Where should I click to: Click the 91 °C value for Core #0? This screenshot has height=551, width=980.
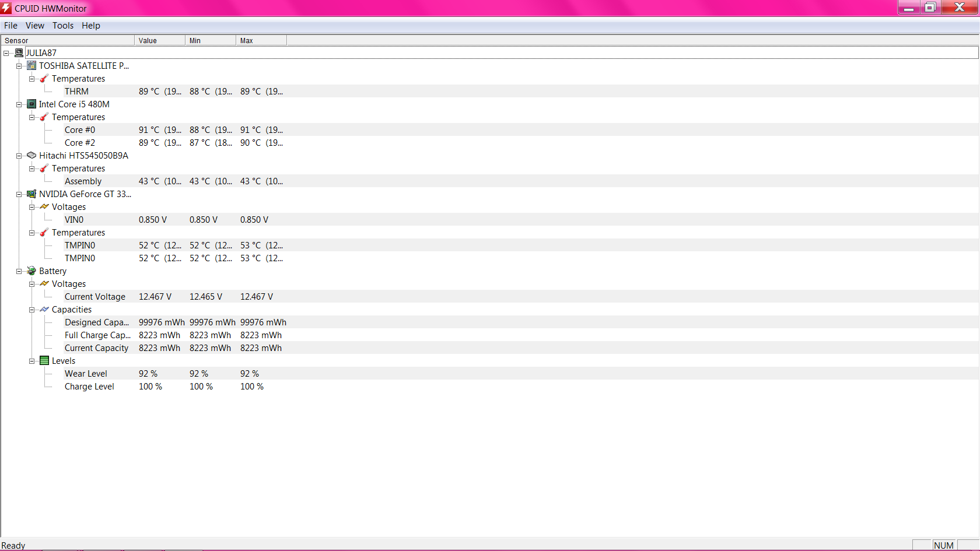click(160, 130)
